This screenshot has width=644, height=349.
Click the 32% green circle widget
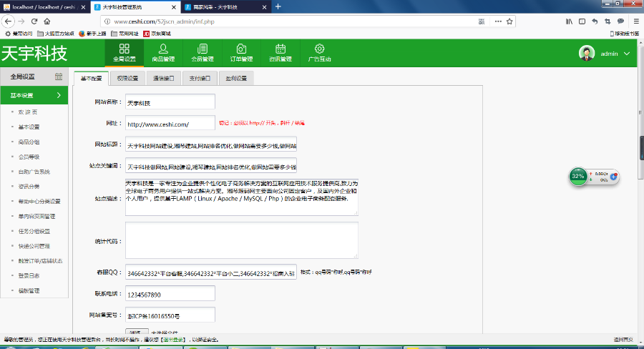pyautogui.click(x=578, y=176)
